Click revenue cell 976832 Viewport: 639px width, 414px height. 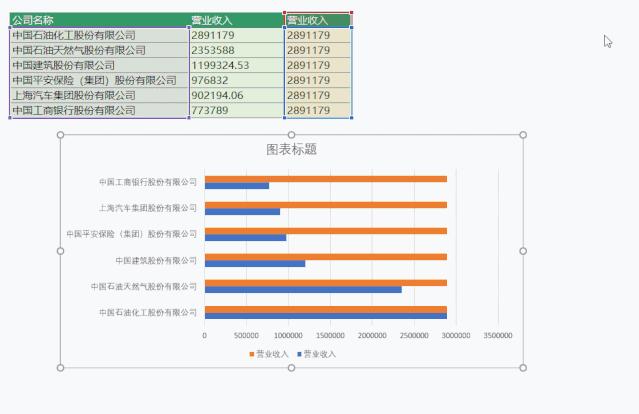coord(236,80)
